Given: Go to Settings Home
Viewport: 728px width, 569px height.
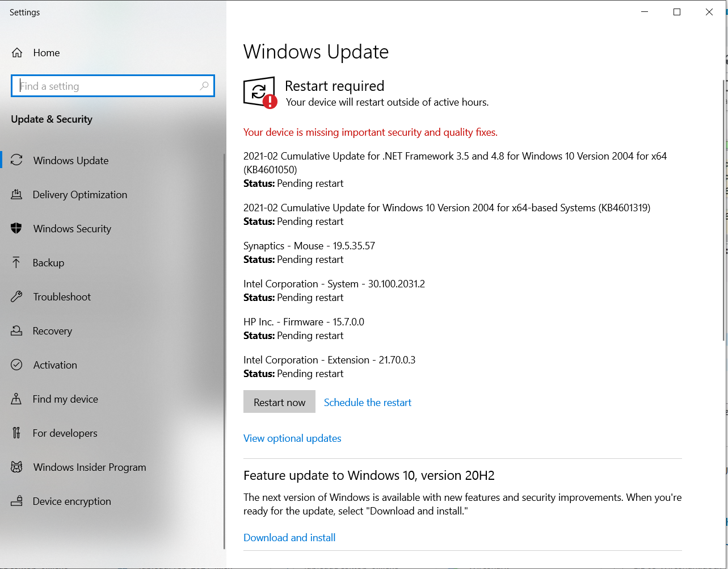Looking at the screenshot, I should [x=112, y=53].
